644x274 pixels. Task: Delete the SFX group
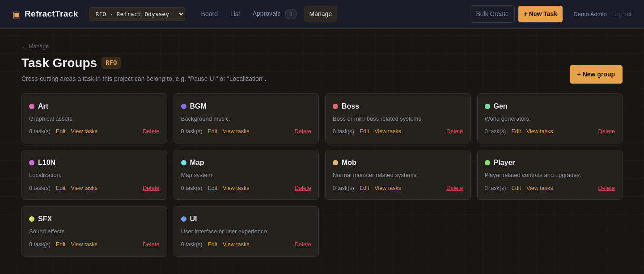[151, 244]
